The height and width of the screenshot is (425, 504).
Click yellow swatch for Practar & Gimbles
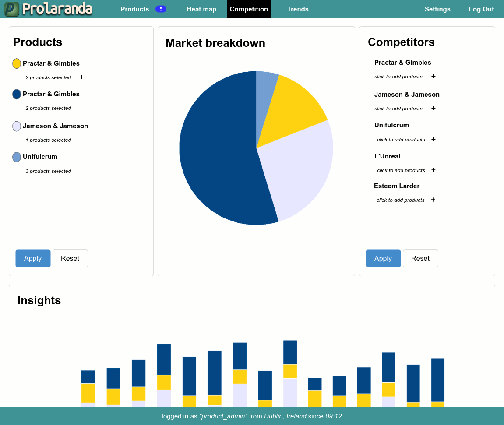[x=17, y=63]
